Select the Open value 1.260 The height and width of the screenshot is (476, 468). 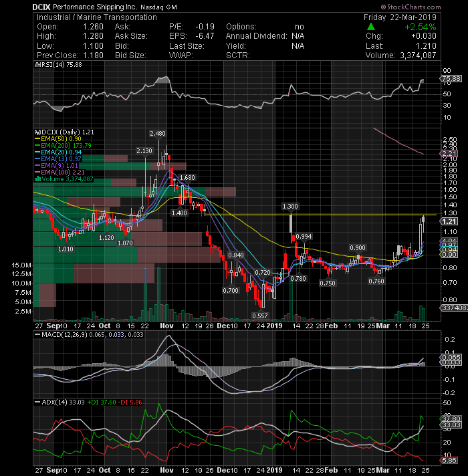click(x=93, y=27)
